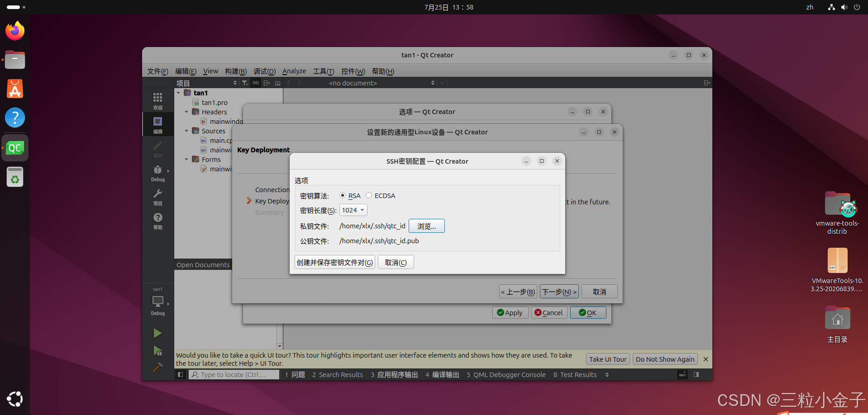The image size is (868, 415).
Task: Click the project tree scrollbar down arrow
Action: [x=280, y=346]
